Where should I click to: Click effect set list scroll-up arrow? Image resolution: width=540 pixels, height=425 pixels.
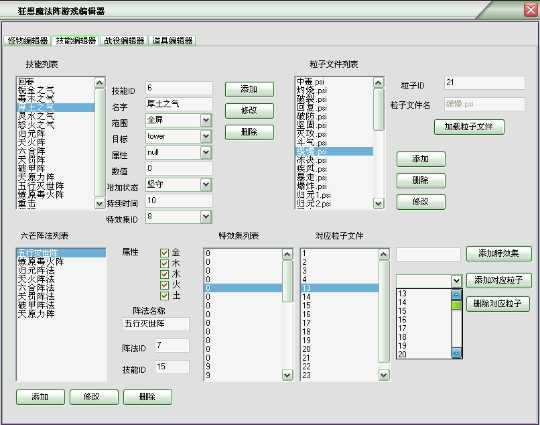(x=287, y=254)
